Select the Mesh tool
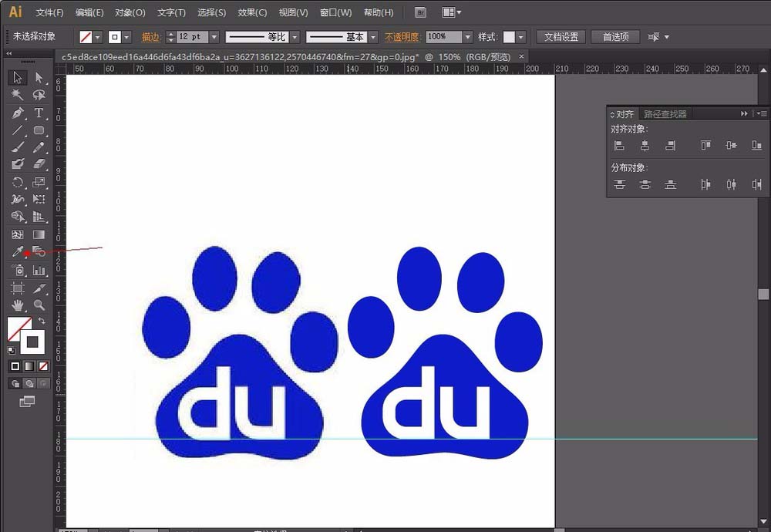The height and width of the screenshot is (532, 771). (18, 234)
